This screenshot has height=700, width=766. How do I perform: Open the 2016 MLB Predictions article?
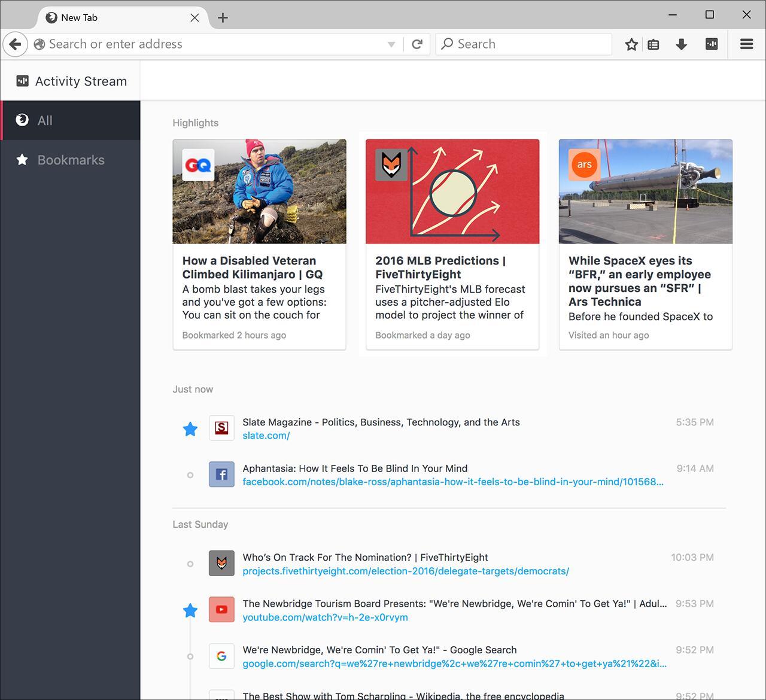(440, 267)
